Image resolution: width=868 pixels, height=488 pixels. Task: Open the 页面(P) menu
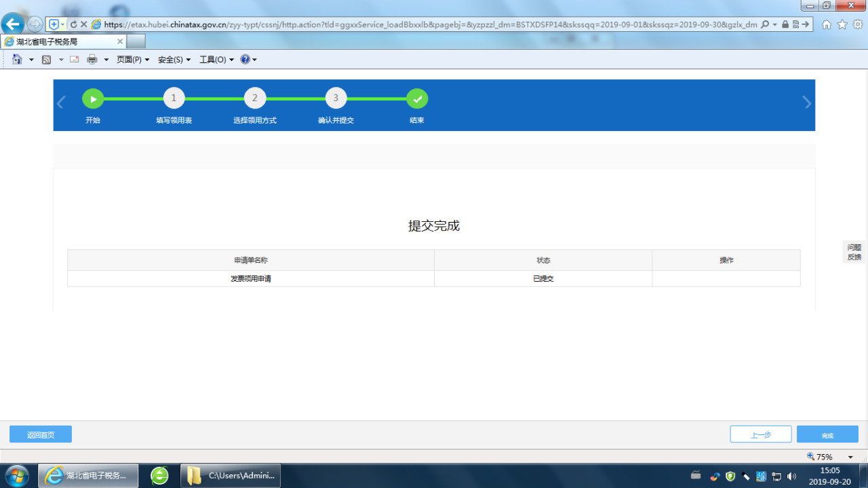133,60
